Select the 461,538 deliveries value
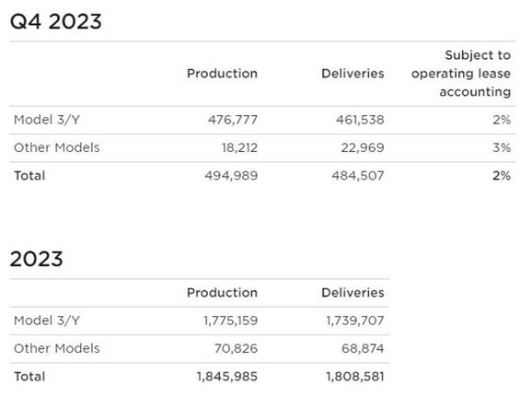The image size is (532, 420). [360, 120]
